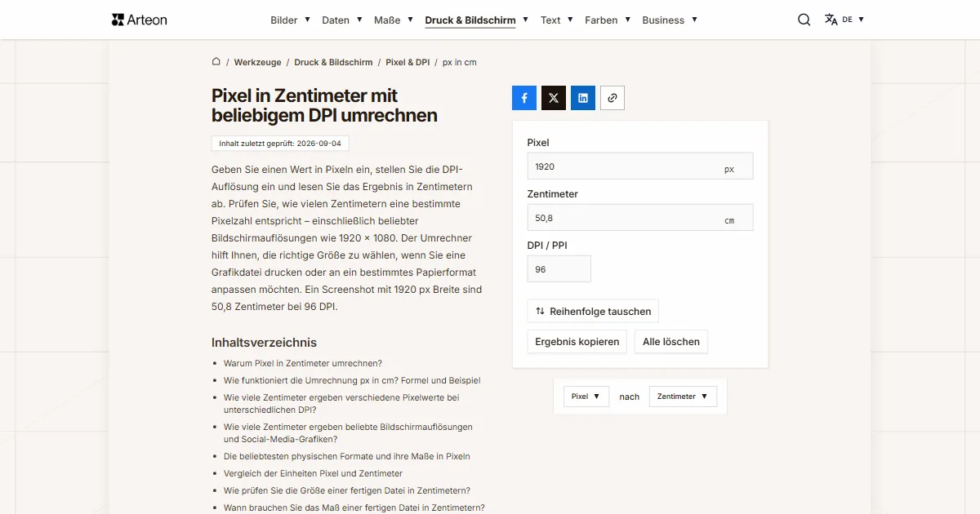Viewport: 980px width, 514px height.
Task: Open the DE language dropdown
Action: [x=853, y=20]
